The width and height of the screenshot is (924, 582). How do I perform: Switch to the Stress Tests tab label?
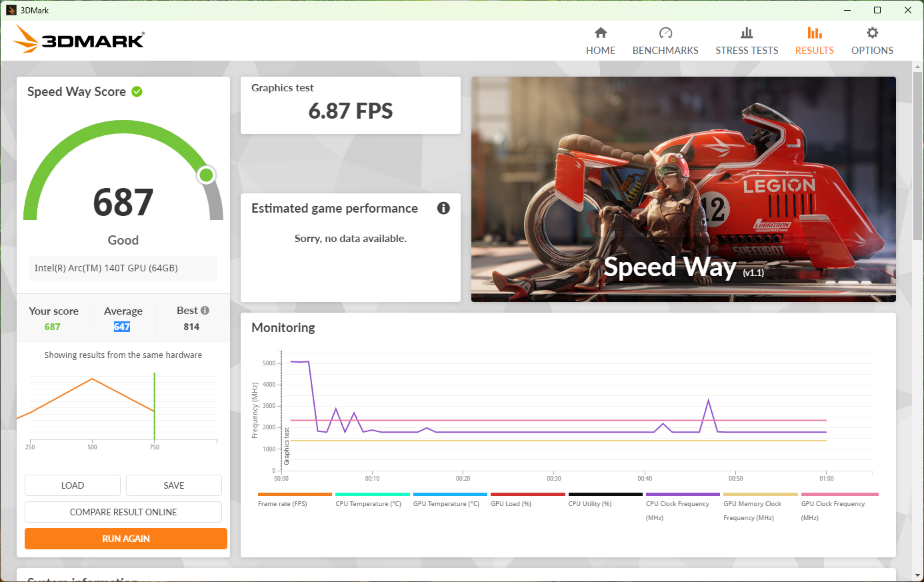coord(747,51)
